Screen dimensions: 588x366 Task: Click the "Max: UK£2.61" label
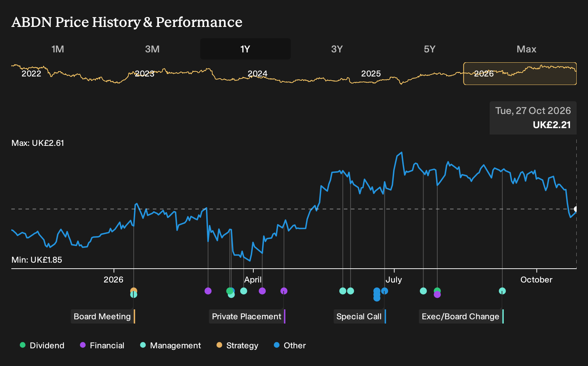[38, 143]
